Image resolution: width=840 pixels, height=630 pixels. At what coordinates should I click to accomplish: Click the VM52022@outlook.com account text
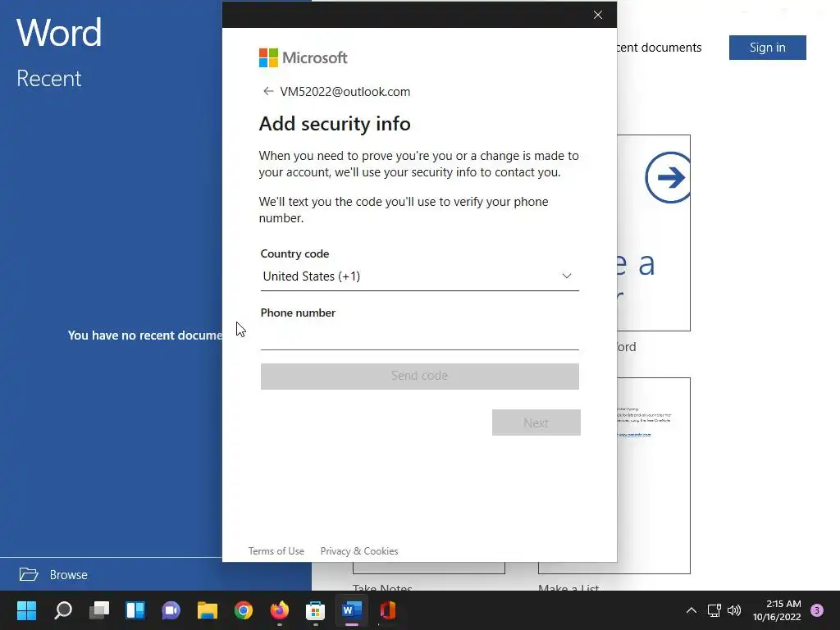[345, 92]
